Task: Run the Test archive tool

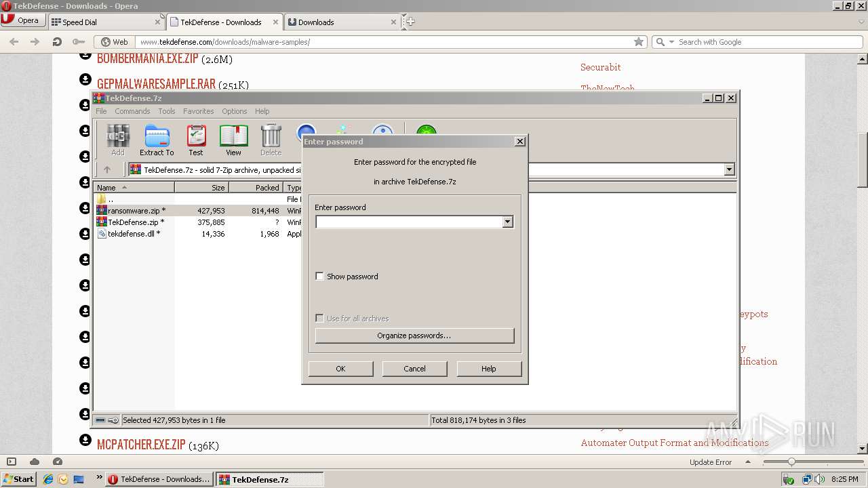Action: coord(196,140)
